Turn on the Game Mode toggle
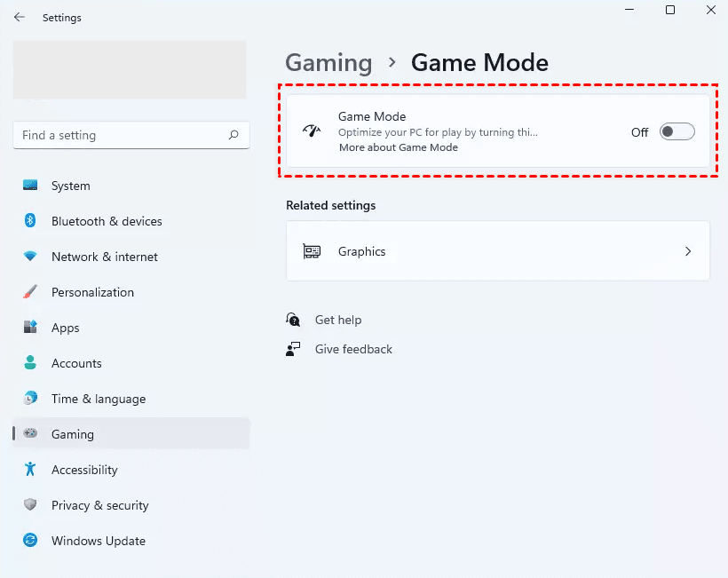728x578 pixels. click(x=677, y=132)
